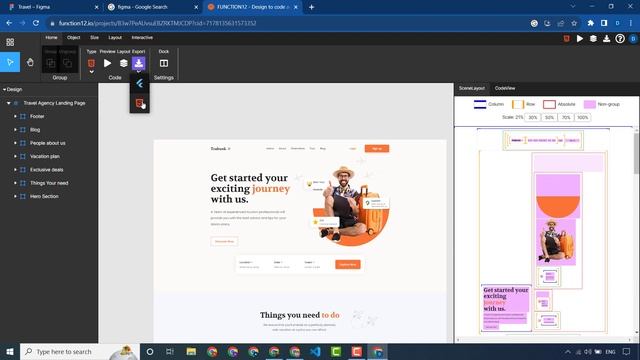
Task: Click top-right HTML5 type icon
Action: point(567,38)
